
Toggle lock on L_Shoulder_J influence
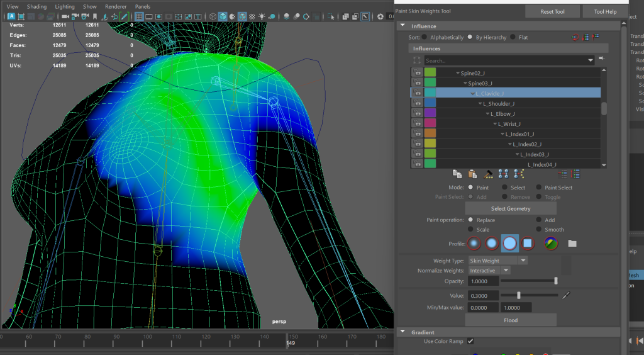point(416,103)
